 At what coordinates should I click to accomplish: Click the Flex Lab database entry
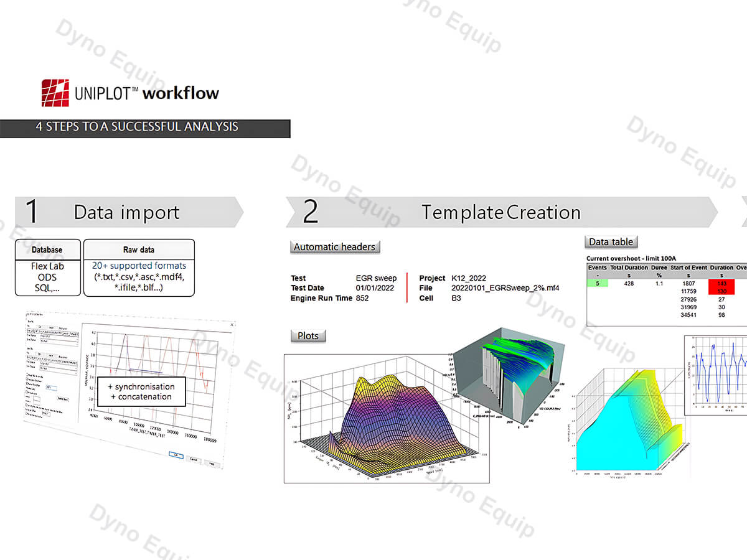tap(48, 266)
